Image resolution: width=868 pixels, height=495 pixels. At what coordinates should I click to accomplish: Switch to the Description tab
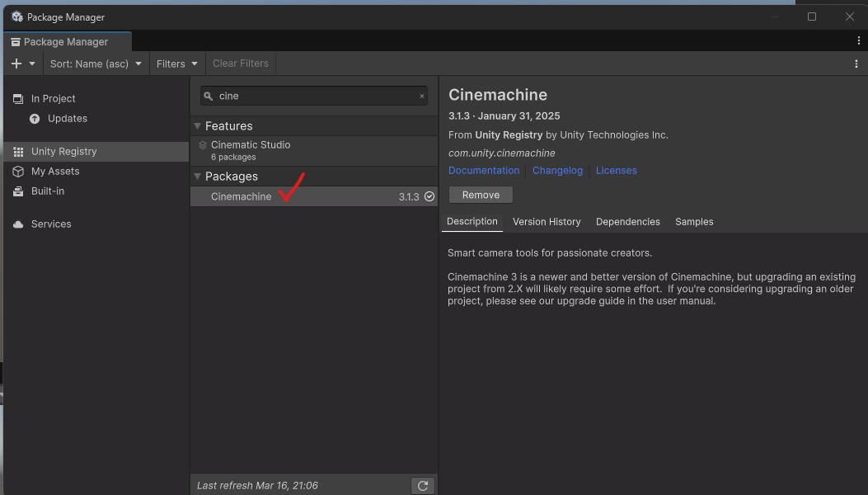(472, 222)
